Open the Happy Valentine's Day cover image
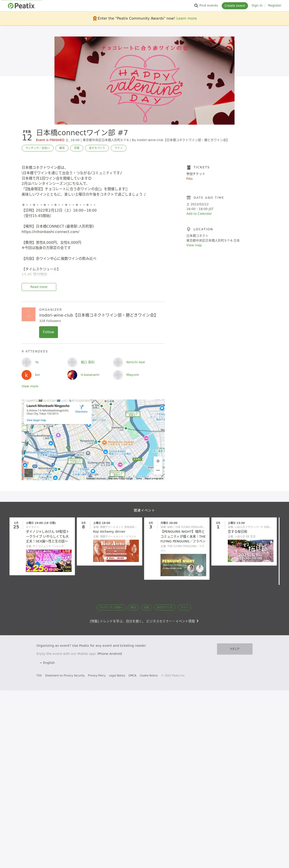The width and height of the screenshot is (289, 868). coord(144,80)
